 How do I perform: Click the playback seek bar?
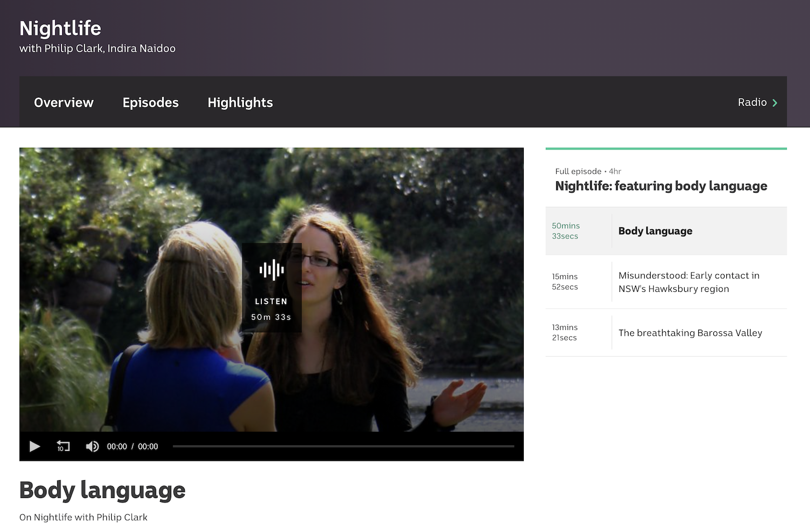pos(343,446)
